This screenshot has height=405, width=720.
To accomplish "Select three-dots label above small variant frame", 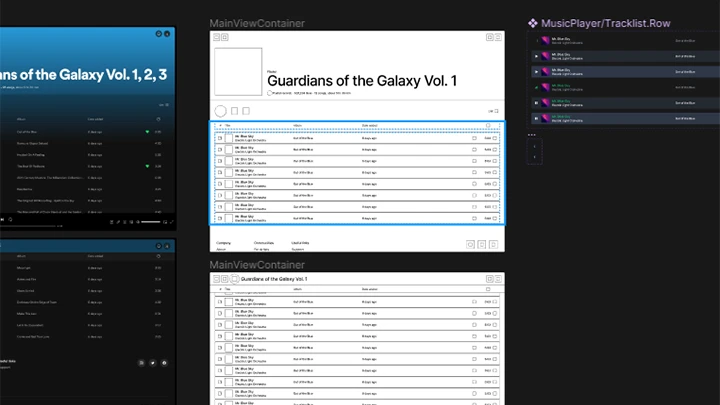I will pos(531,135).
